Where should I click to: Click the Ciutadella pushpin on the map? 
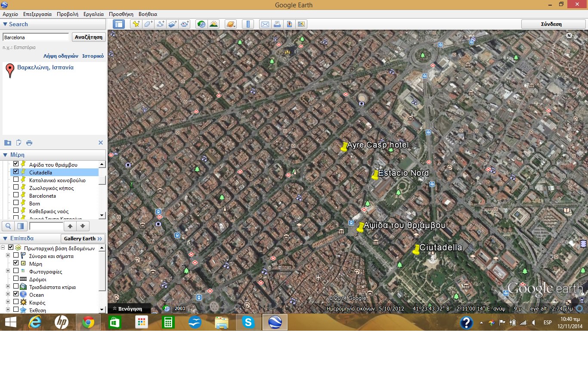tap(416, 250)
